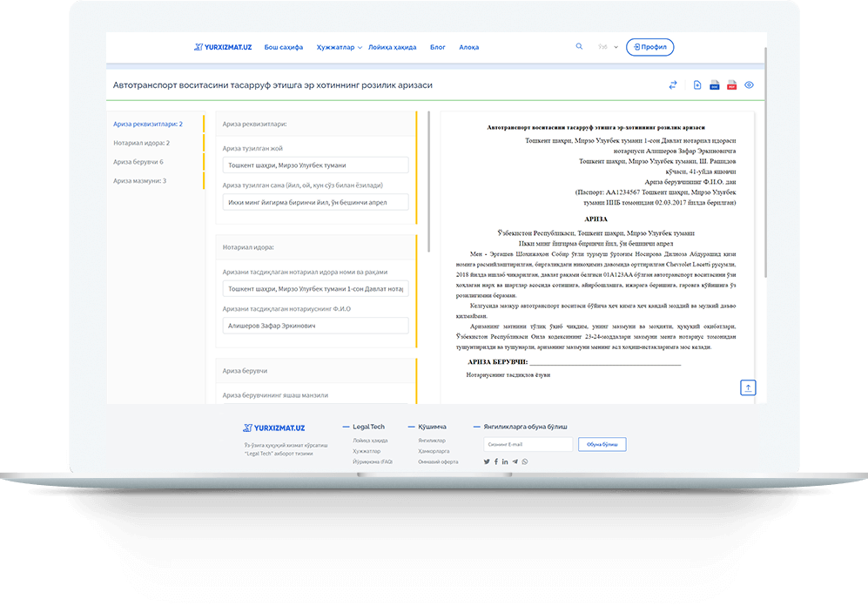Download the document as PDF
This screenshot has width=868, height=606.
732,84
